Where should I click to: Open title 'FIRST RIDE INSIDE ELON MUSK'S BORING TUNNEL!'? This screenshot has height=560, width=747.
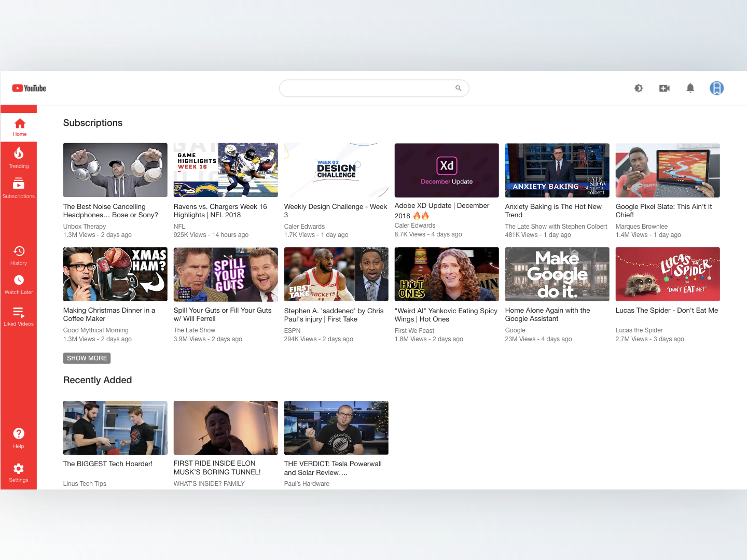pos(217,468)
